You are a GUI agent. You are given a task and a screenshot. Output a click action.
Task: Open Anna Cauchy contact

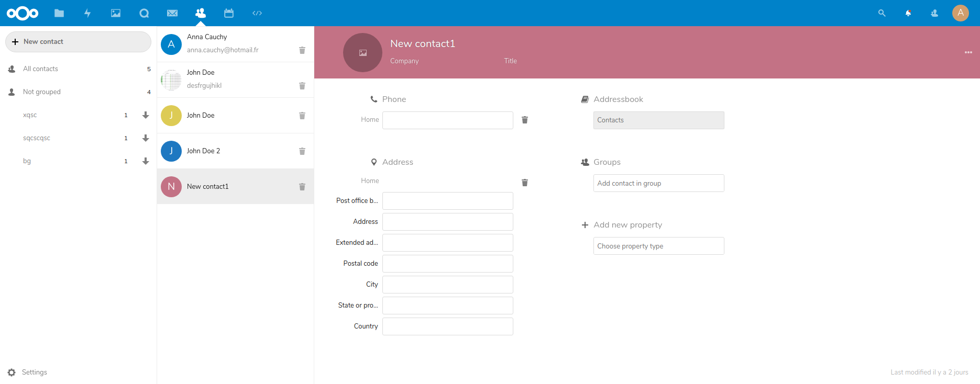coord(235,44)
